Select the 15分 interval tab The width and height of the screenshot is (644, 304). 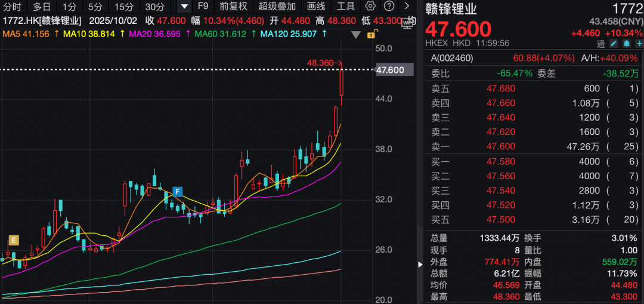(x=124, y=7)
